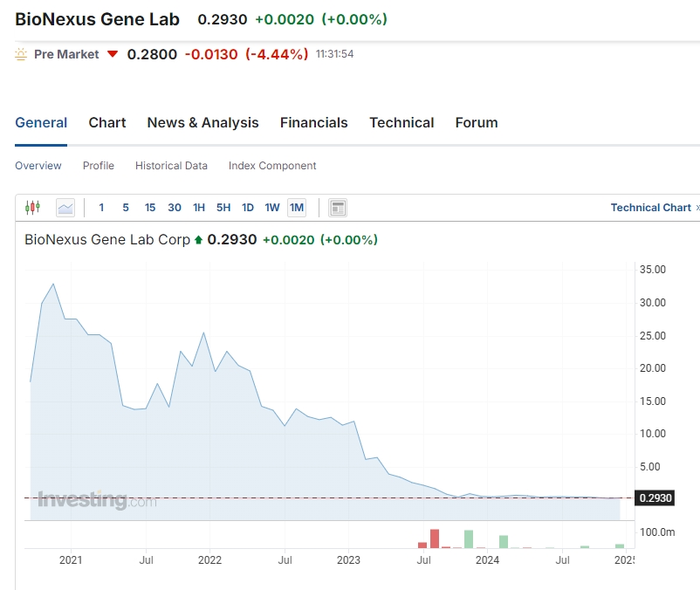Click the pre-market price 0.2800
Image resolution: width=700 pixels, height=590 pixels.
pos(152,54)
